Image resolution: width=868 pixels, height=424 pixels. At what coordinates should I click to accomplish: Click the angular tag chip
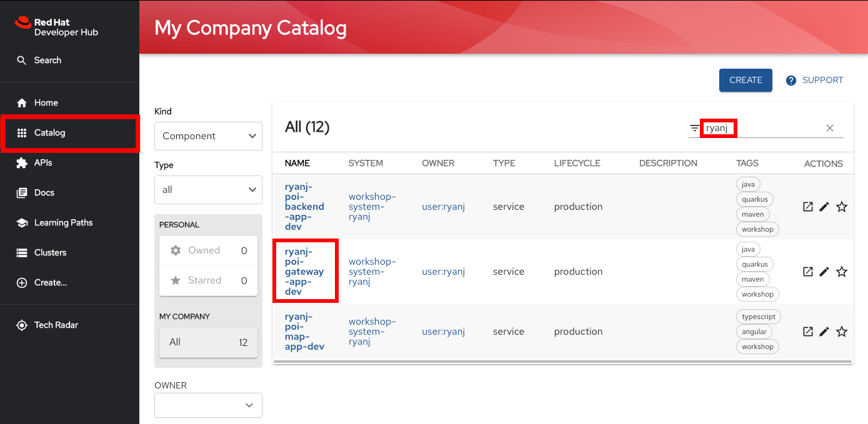(x=754, y=332)
